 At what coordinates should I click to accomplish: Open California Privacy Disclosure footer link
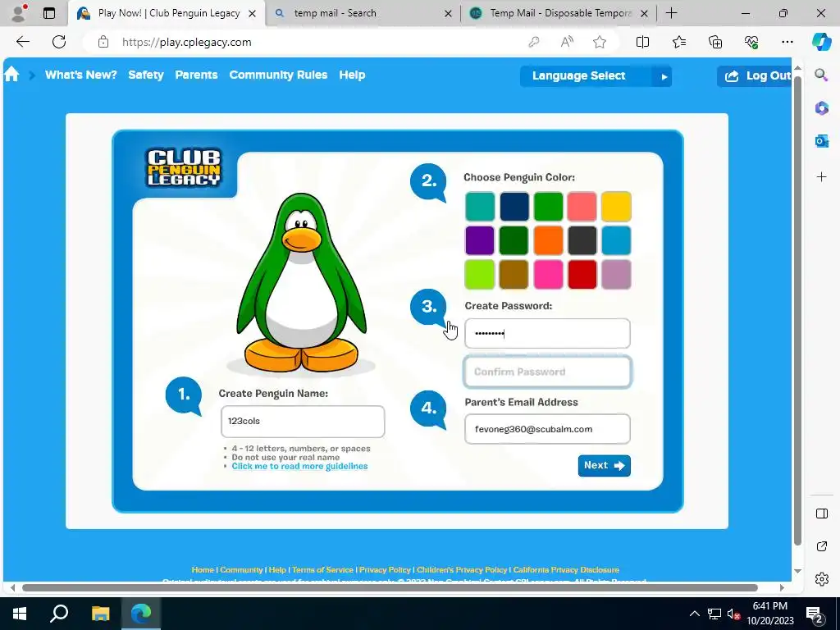click(x=566, y=569)
